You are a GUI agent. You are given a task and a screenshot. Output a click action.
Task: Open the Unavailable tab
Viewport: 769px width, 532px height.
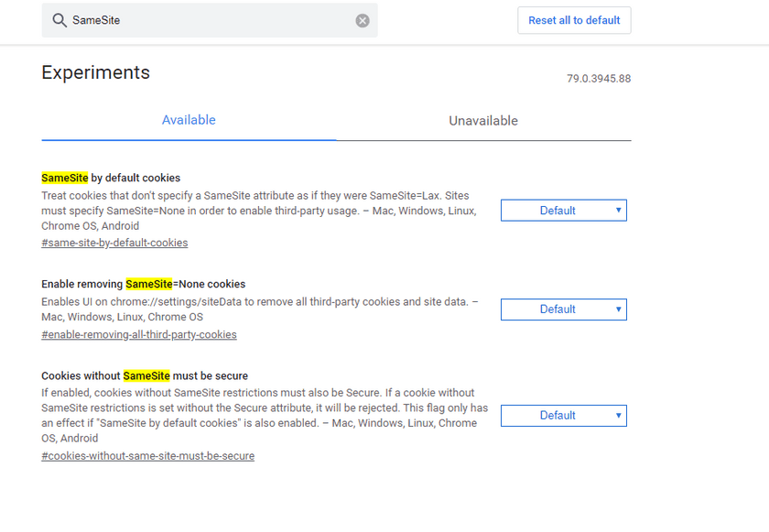tap(483, 121)
